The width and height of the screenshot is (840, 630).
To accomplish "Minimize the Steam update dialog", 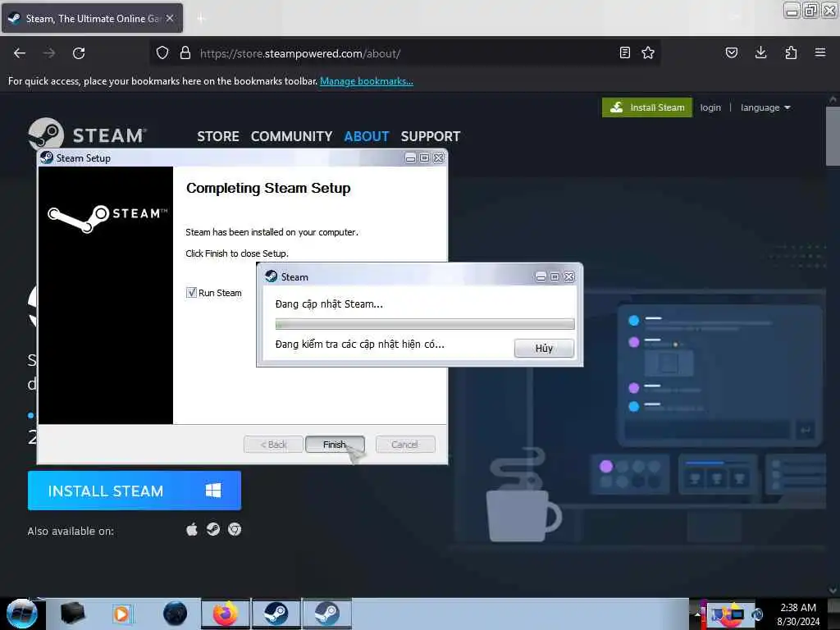I will pyautogui.click(x=541, y=277).
